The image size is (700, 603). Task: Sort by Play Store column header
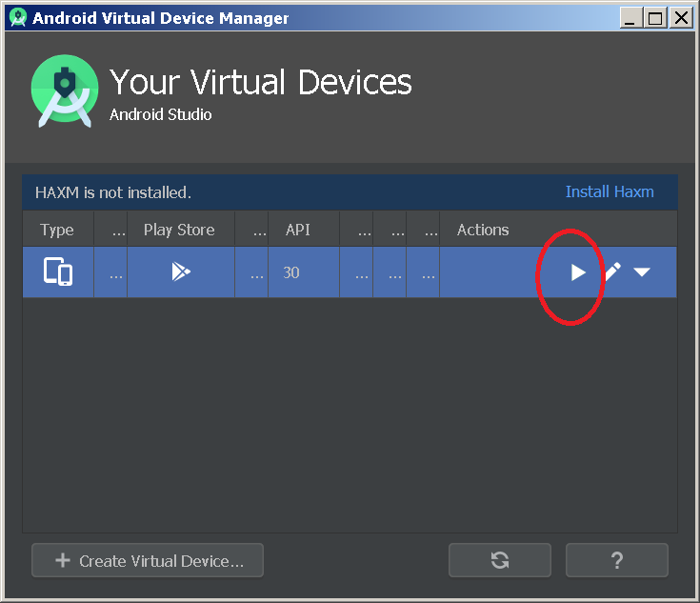point(179,230)
